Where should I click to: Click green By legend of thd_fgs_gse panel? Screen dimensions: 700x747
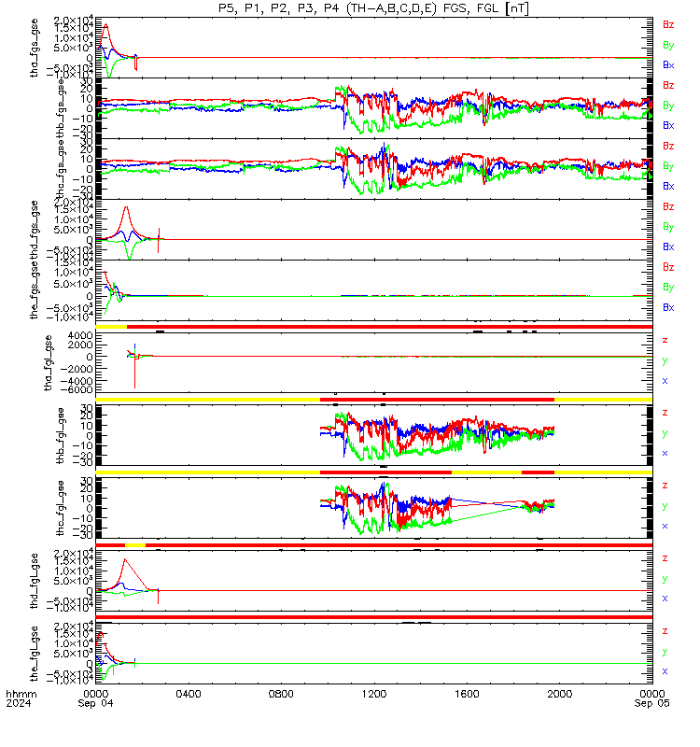tap(668, 227)
